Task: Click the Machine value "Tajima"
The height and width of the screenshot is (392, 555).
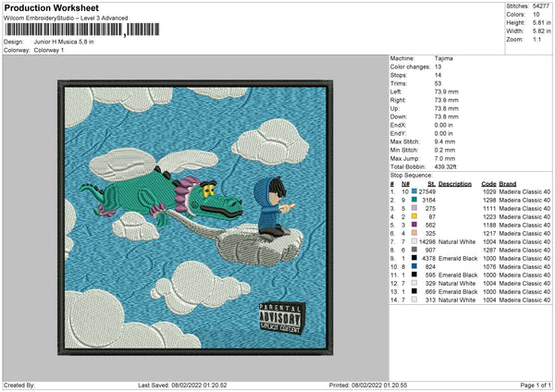Action: pyautogui.click(x=443, y=58)
